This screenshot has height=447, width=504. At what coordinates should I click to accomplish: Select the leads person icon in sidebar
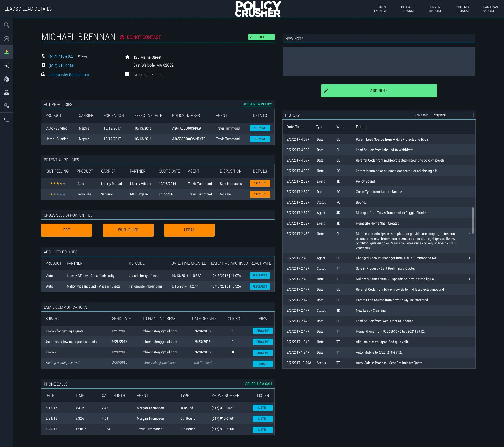[7, 52]
